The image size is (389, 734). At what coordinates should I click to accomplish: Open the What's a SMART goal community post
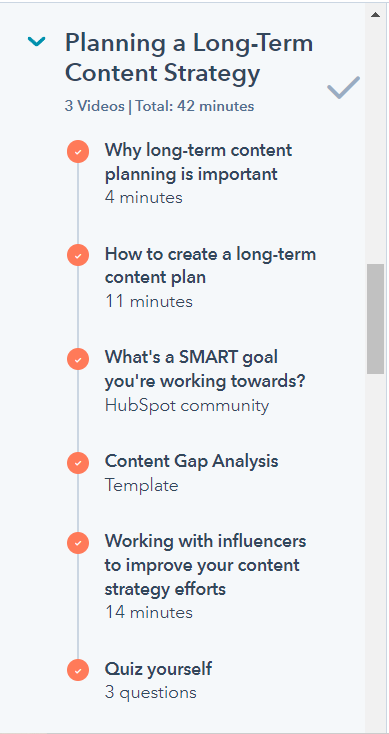tap(205, 369)
